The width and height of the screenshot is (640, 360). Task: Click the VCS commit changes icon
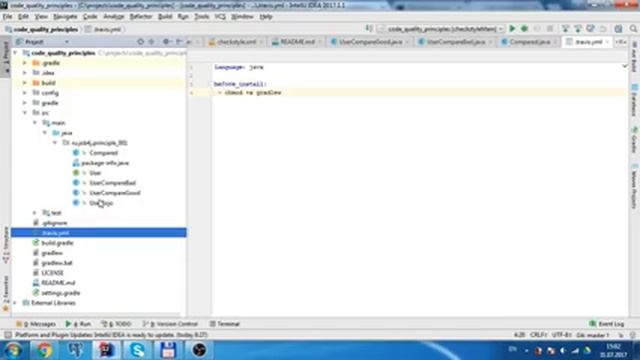click(578, 29)
